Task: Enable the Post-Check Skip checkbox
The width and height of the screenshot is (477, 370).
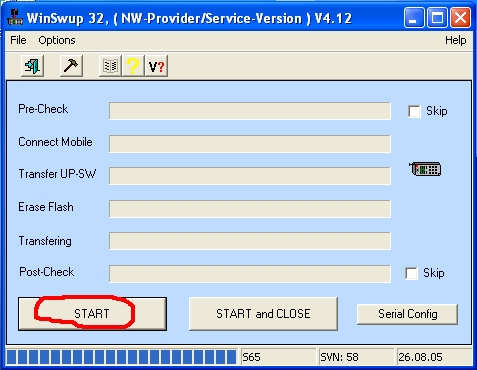Action: point(411,273)
